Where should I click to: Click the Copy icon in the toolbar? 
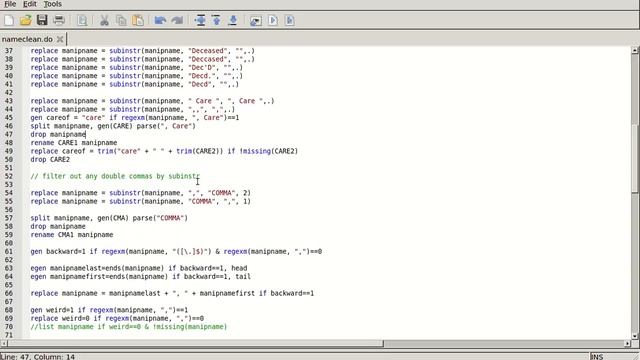tap(121, 20)
